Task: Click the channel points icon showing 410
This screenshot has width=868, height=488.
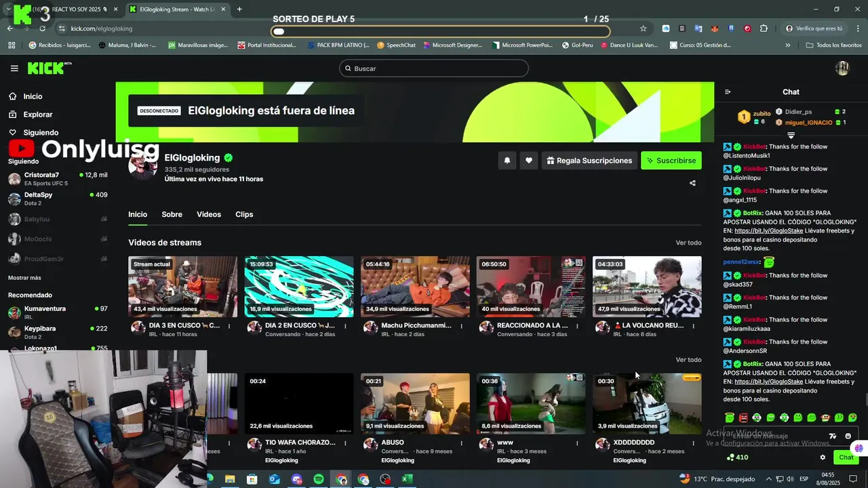Action: click(737, 457)
